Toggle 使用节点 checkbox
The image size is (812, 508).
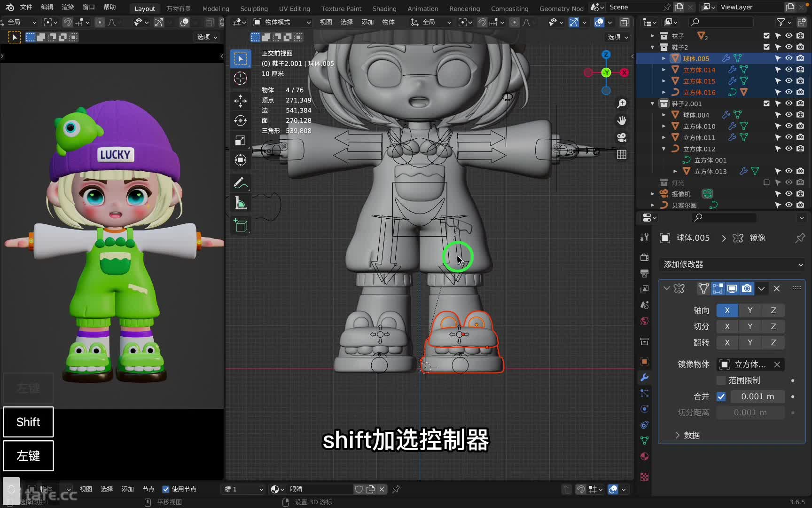tap(165, 489)
